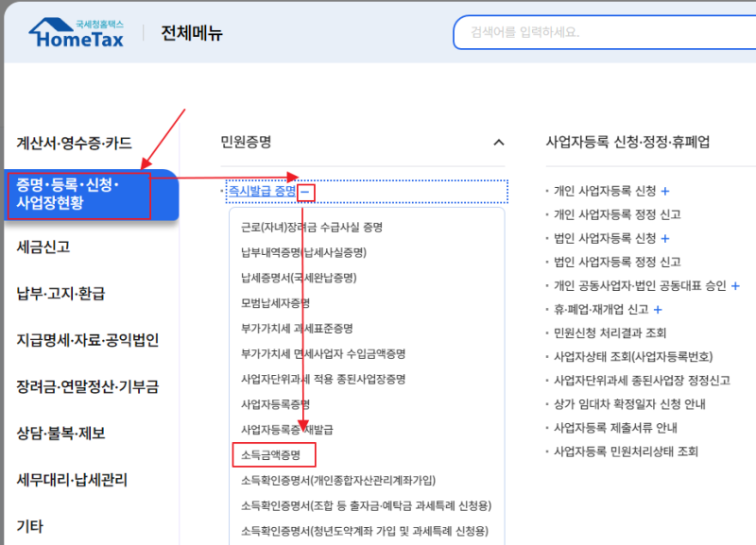This screenshot has height=545, width=756.
Task: Open 부가가치세 면세사업자 수입금액증명
Action: pyautogui.click(x=323, y=353)
